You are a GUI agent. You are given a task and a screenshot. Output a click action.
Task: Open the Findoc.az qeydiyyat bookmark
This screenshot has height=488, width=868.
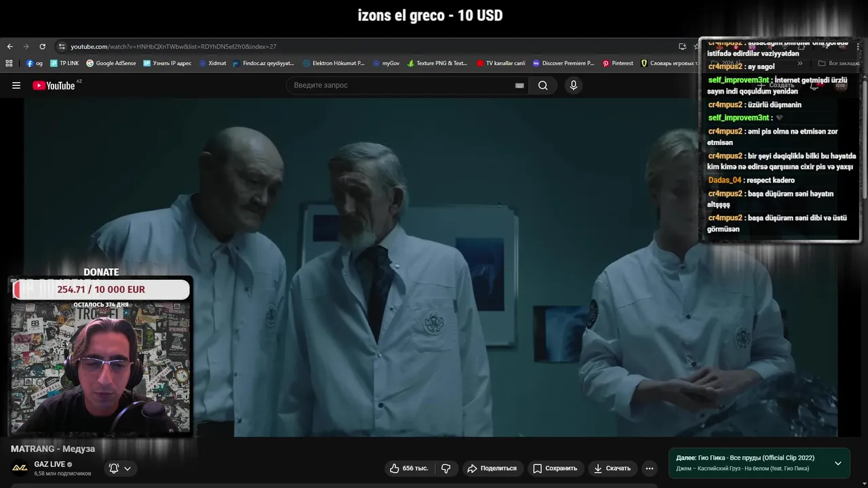tap(263, 63)
